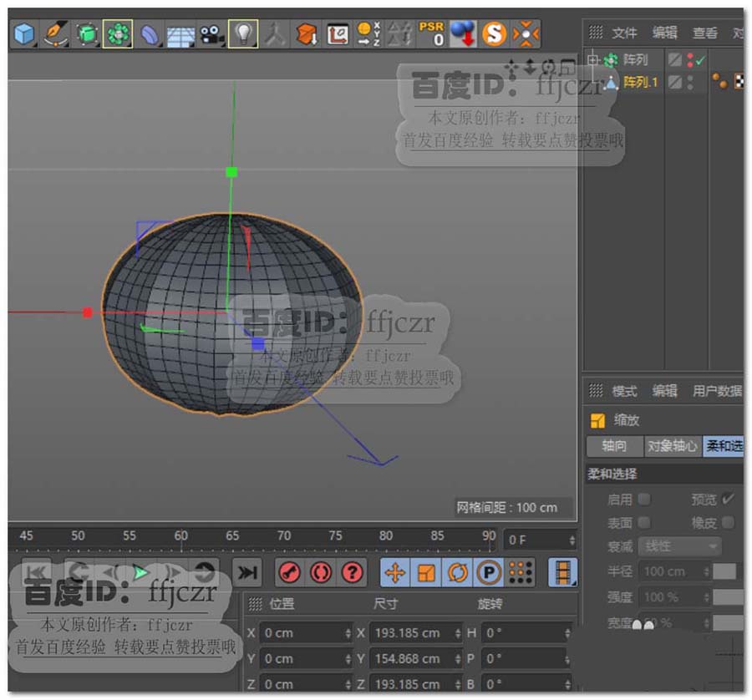Toggle green enable checkmark of 阵列

coord(700,60)
